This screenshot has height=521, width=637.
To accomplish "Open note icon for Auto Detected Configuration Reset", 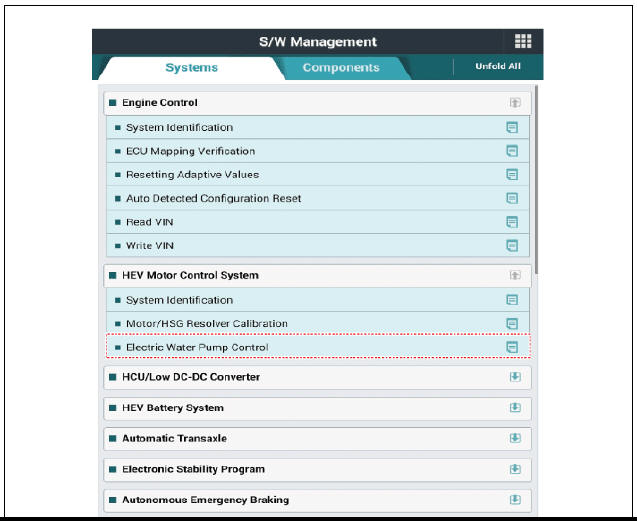I will pyautogui.click(x=512, y=198).
